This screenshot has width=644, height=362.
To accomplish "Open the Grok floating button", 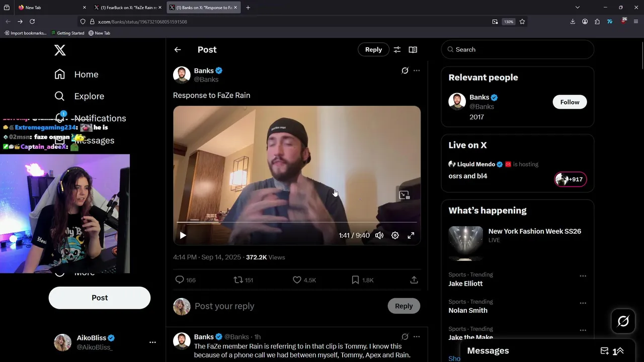I will coord(623,321).
